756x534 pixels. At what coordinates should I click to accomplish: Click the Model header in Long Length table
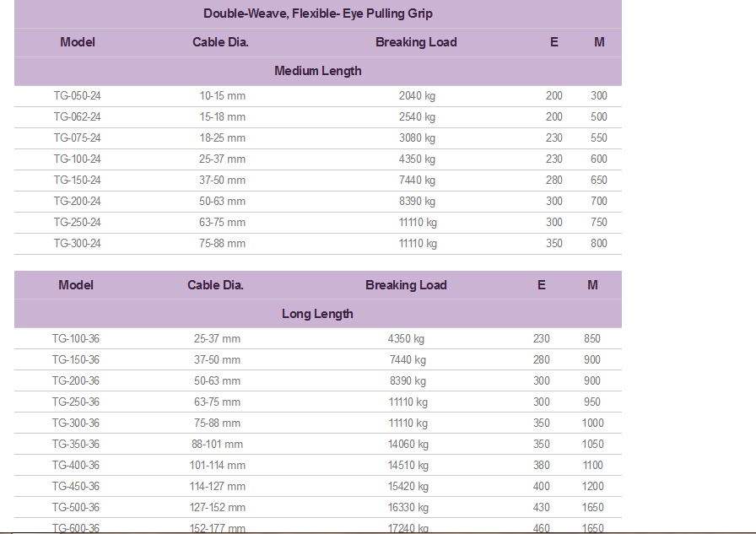coord(76,285)
